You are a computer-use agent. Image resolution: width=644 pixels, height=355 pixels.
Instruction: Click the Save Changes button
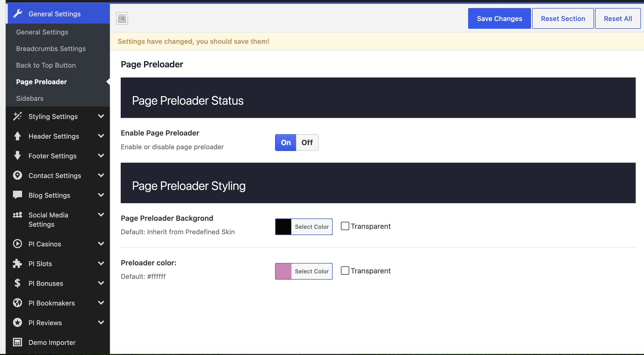coord(499,18)
